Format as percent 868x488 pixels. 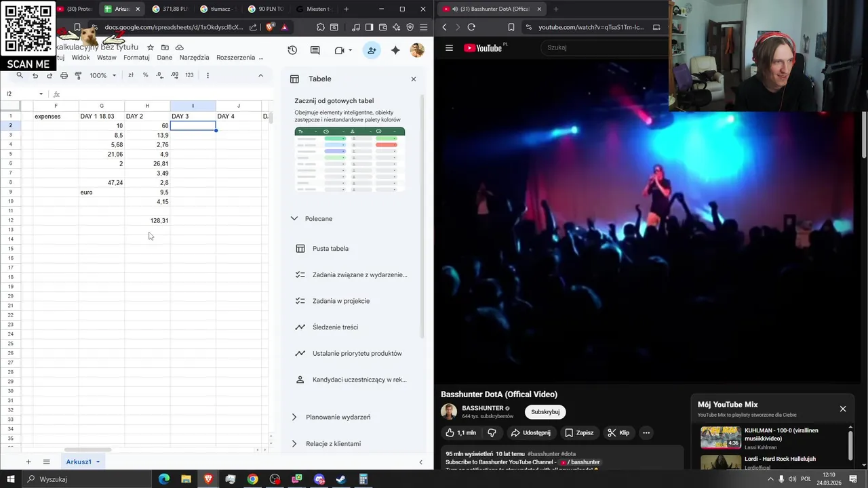tap(145, 75)
